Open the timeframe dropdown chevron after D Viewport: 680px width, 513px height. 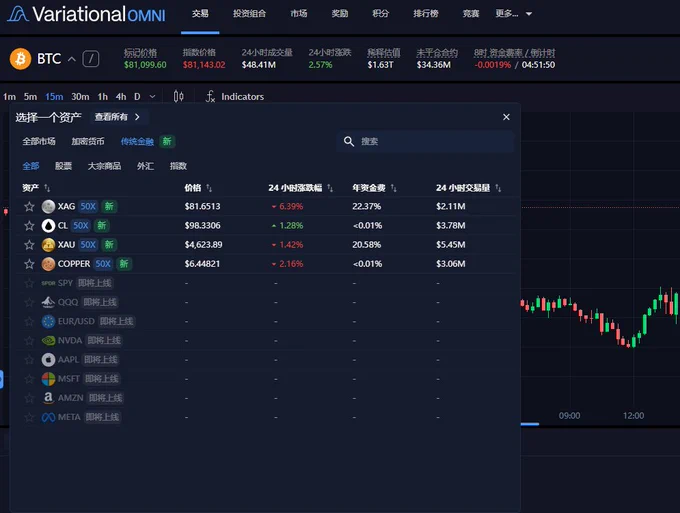tap(152, 96)
